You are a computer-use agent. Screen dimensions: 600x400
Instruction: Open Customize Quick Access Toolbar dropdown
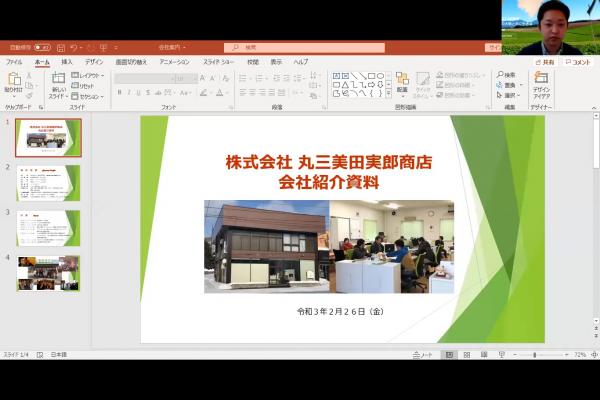tap(116, 48)
